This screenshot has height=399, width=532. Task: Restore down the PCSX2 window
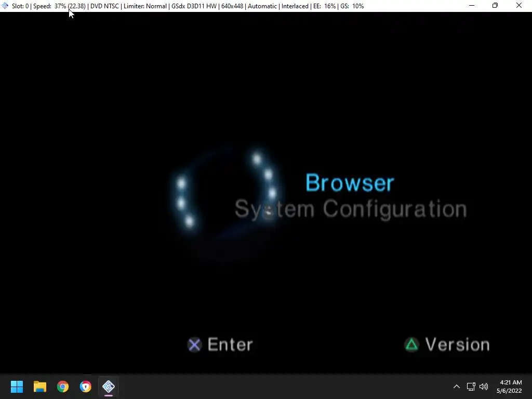[495, 5]
